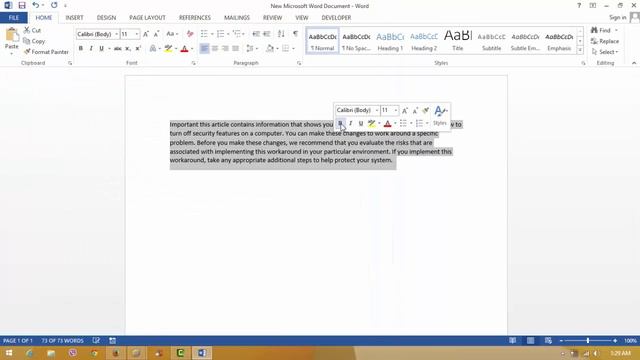Switch to the REFERENCES tab
The width and height of the screenshot is (640, 360).
coord(195,18)
